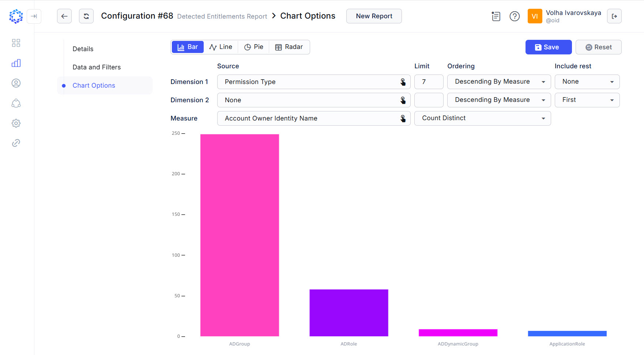Open the Include rest dropdown showing None

587,81
